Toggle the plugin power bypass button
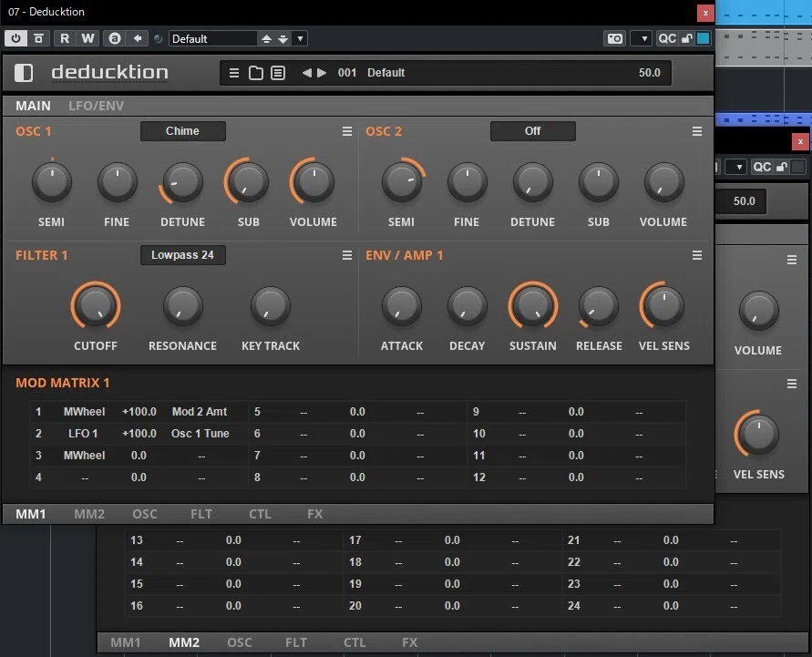812x657 pixels. coord(15,38)
